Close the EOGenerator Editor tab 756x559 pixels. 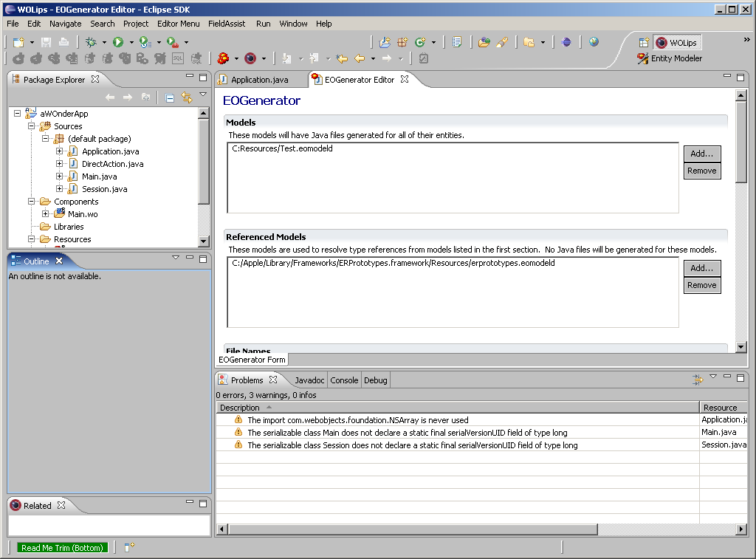(x=405, y=78)
